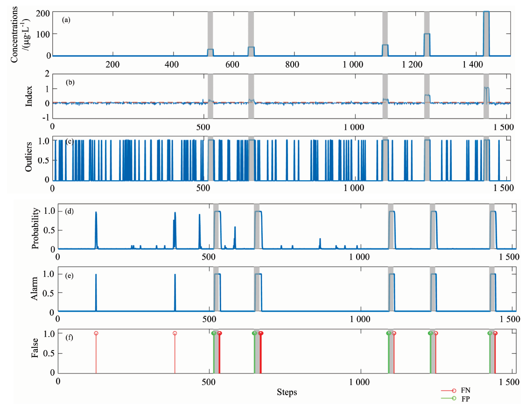The width and height of the screenshot is (532, 408).
Task: Click second red stem marker near step 400
Action: 175,333
